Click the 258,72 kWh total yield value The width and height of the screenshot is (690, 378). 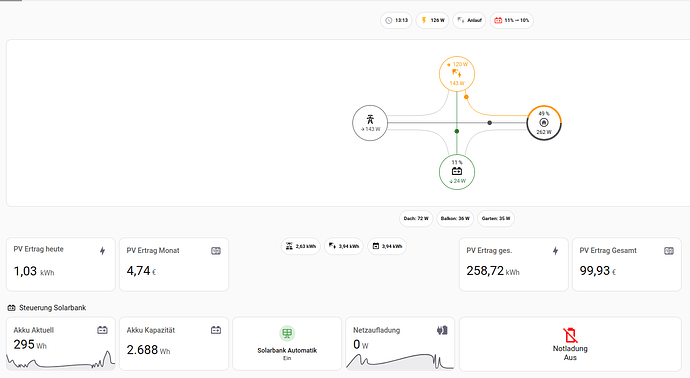[x=493, y=271]
